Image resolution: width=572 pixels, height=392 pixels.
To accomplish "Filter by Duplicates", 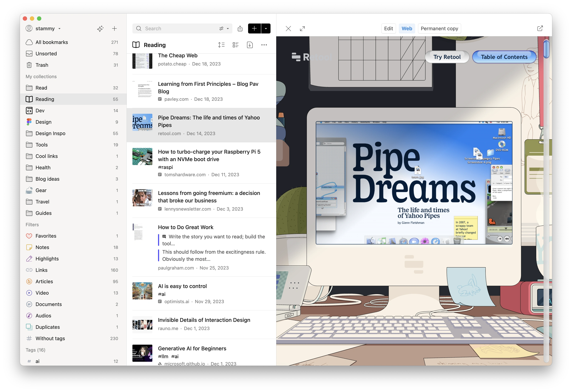I will [x=73, y=327].
